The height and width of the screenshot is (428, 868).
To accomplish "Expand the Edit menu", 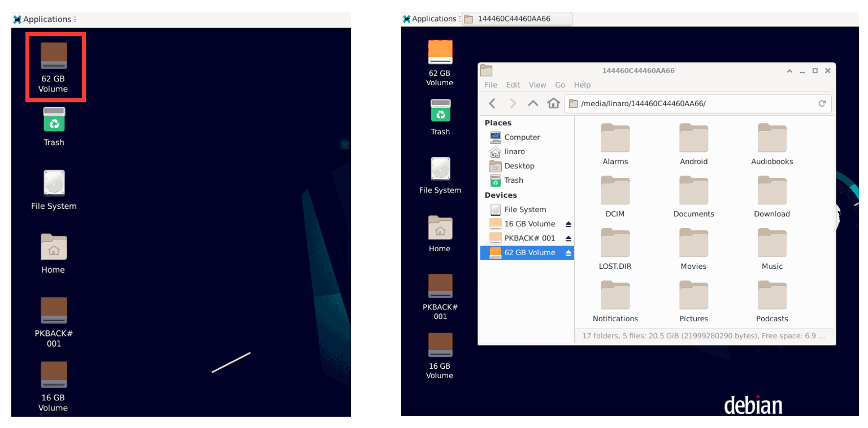I will [513, 85].
